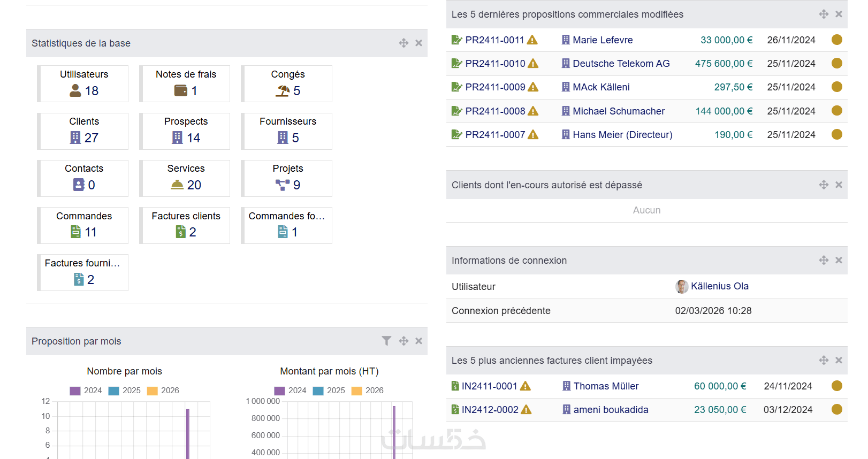Click the yellow status dot for PR2411-0008

(837, 111)
